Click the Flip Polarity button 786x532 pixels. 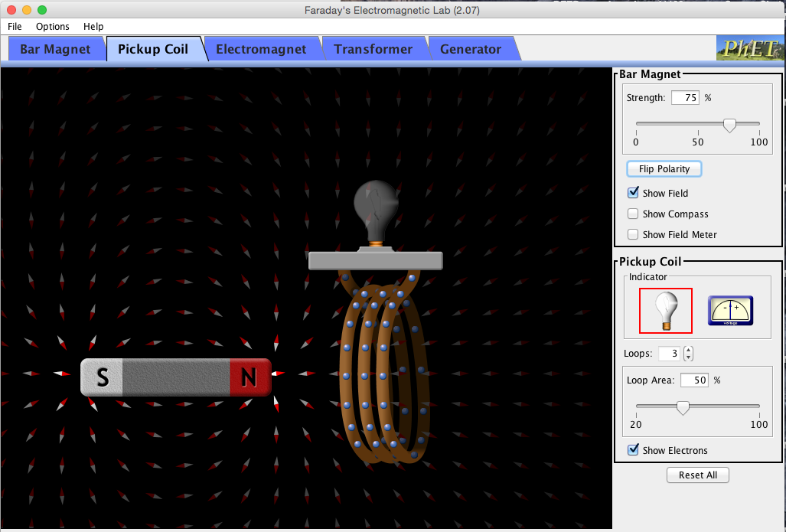coord(664,169)
